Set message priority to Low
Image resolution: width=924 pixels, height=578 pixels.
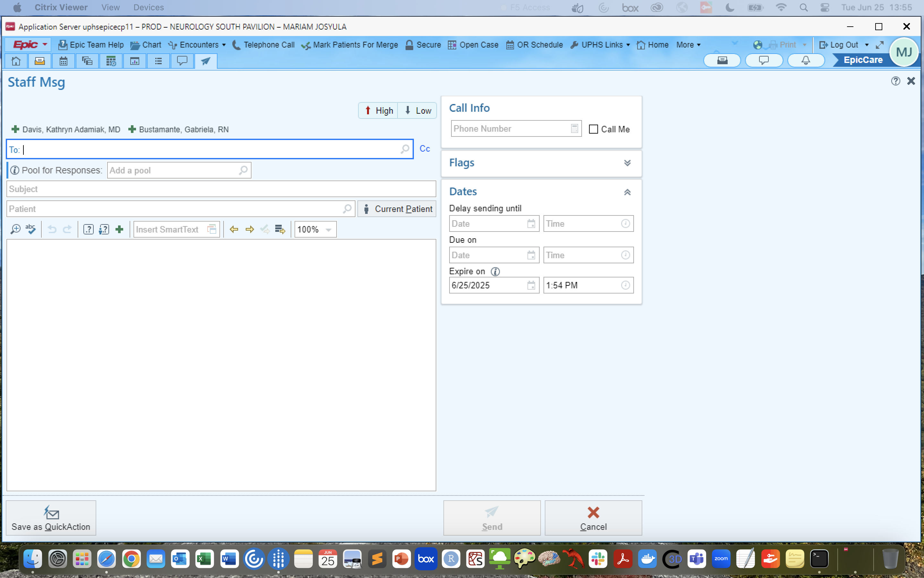tap(417, 110)
